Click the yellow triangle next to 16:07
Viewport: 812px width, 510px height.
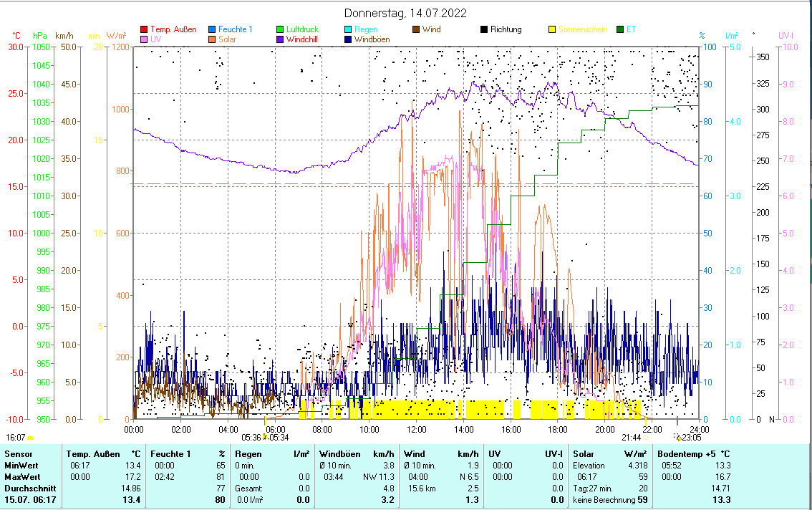click(x=30, y=437)
